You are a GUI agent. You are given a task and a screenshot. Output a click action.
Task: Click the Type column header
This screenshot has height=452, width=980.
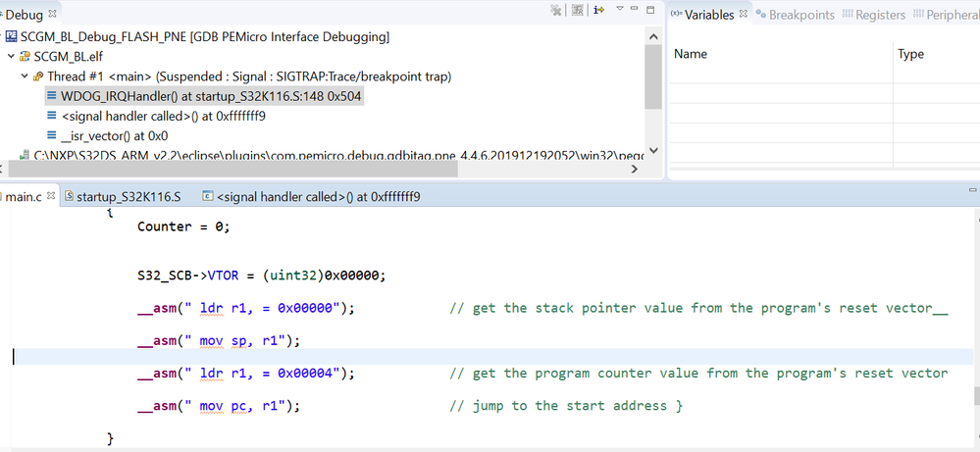point(910,54)
